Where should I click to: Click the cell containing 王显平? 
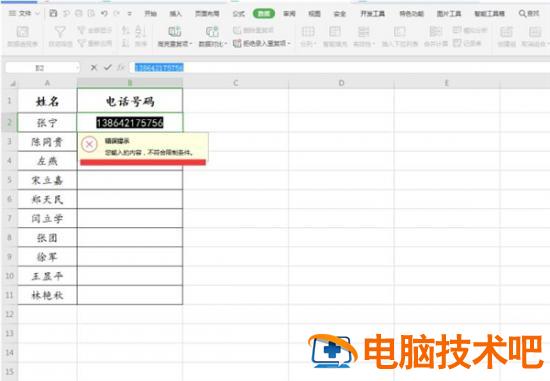(47, 276)
